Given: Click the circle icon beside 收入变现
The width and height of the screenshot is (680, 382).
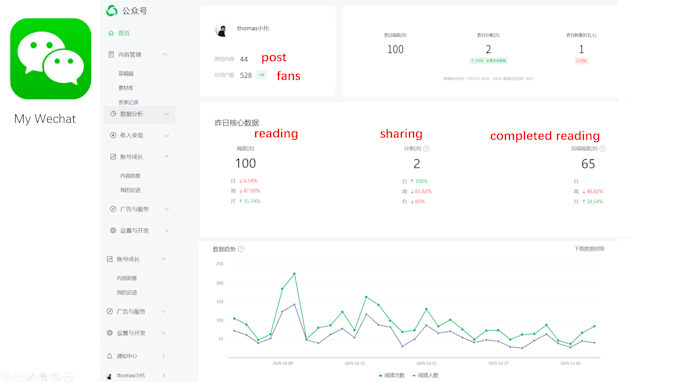Looking at the screenshot, I should pyautogui.click(x=113, y=135).
